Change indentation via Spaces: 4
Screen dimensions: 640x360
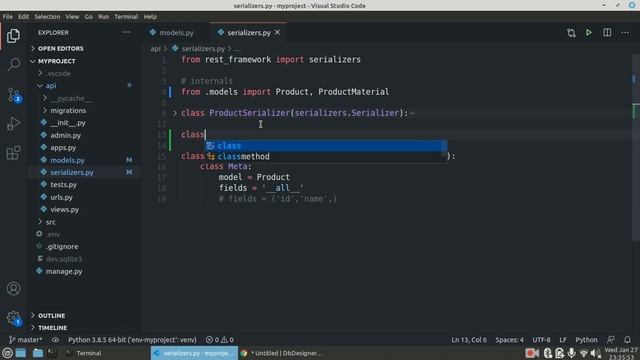(509, 340)
